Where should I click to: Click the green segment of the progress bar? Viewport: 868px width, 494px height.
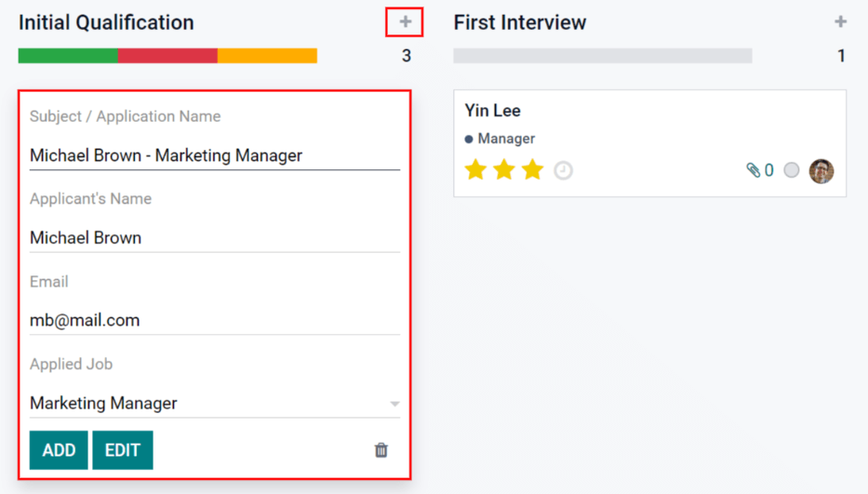68,56
